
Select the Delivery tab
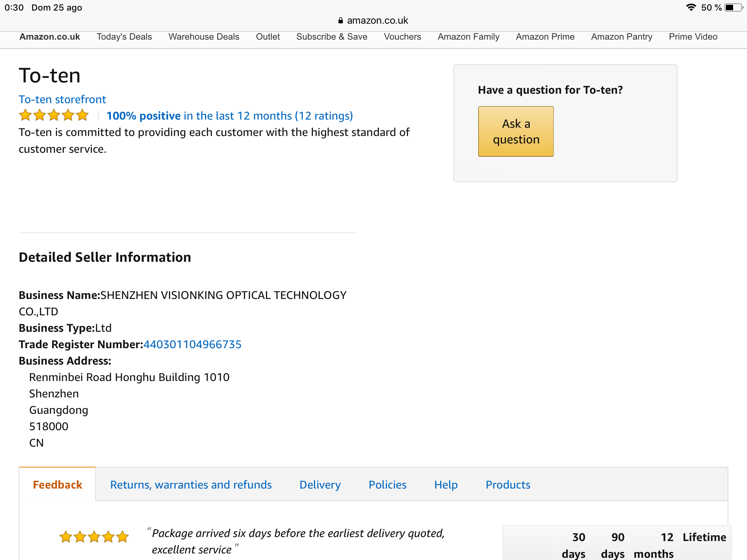coord(320,485)
